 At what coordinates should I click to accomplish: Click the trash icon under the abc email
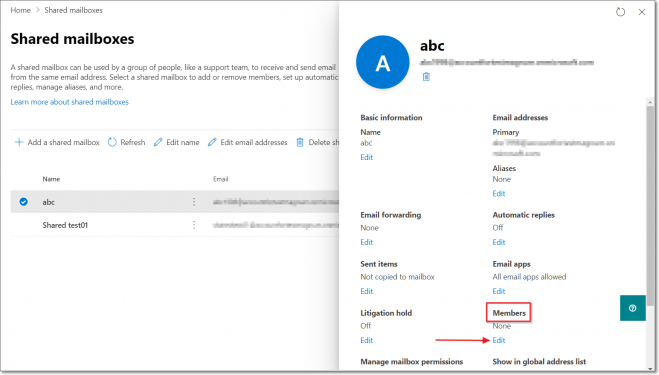(426, 77)
